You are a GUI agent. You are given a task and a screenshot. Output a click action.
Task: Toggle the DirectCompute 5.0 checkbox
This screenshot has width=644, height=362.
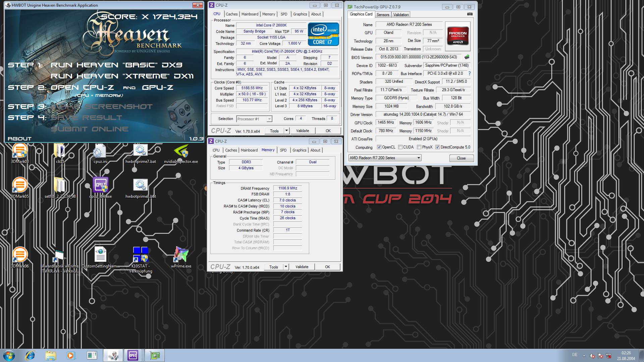pos(437,147)
